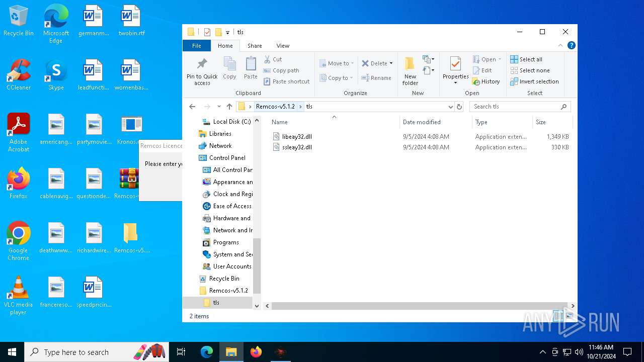
Task: Sort by the Name column header
Action: (x=280, y=122)
